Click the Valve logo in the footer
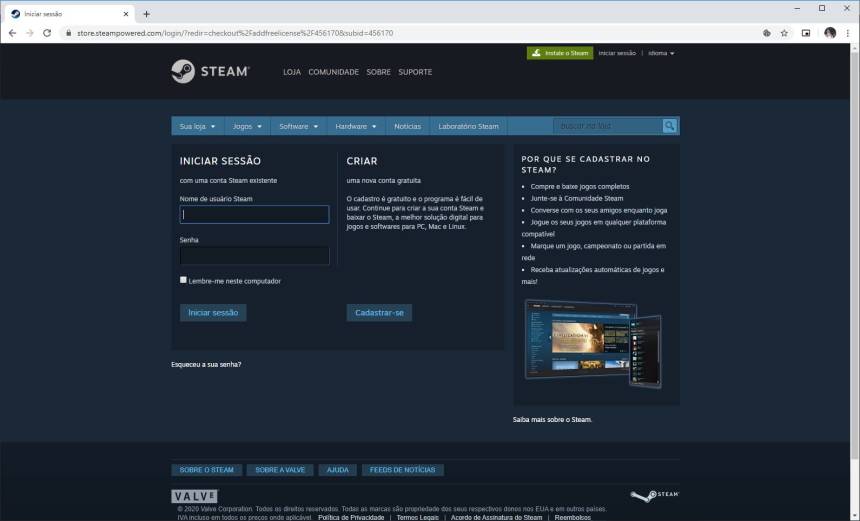This screenshot has height=521, width=860. [195, 496]
